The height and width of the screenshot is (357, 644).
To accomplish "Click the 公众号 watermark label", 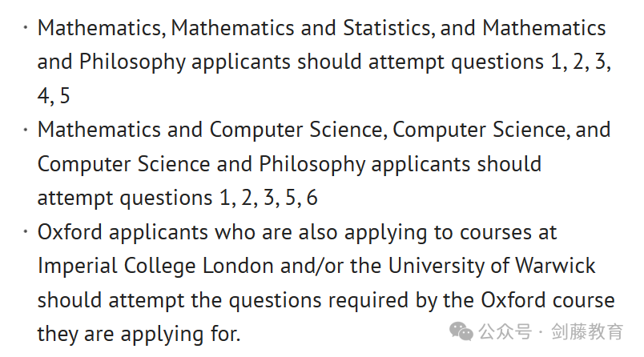I will (505, 331).
